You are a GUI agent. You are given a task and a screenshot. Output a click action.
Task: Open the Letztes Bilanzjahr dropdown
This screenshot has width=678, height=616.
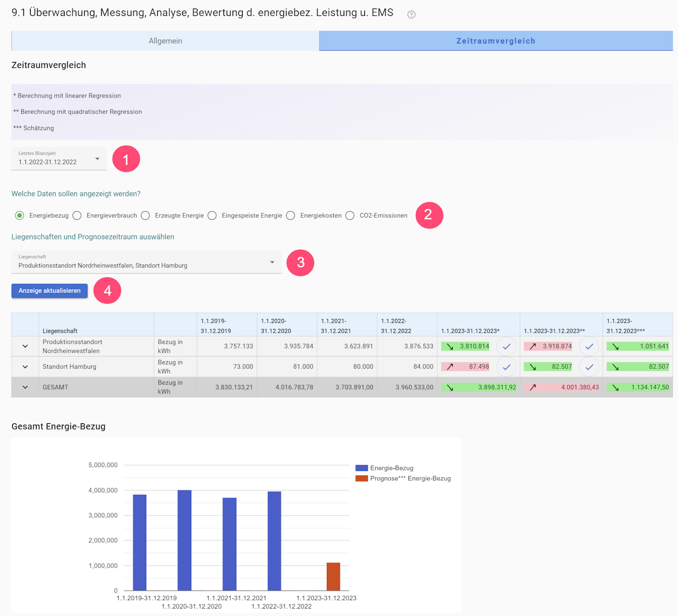point(59,159)
